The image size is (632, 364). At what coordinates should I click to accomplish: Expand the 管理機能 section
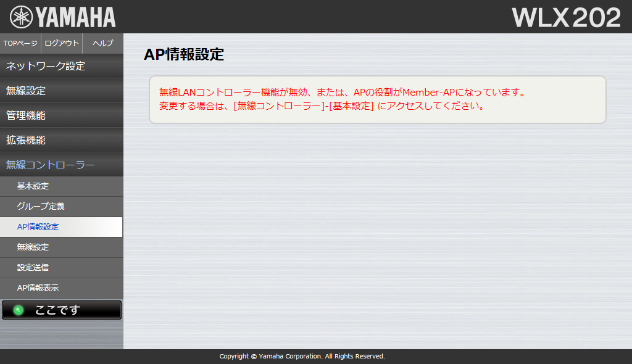coord(62,115)
